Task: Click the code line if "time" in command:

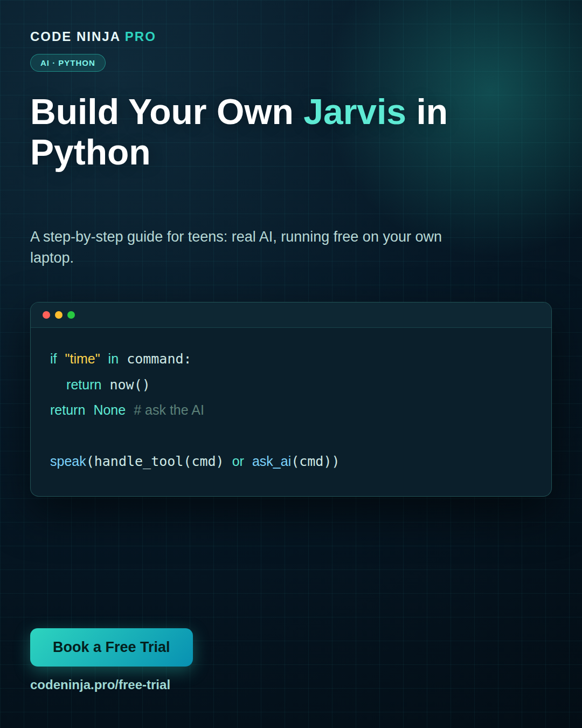Action: tap(121, 359)
